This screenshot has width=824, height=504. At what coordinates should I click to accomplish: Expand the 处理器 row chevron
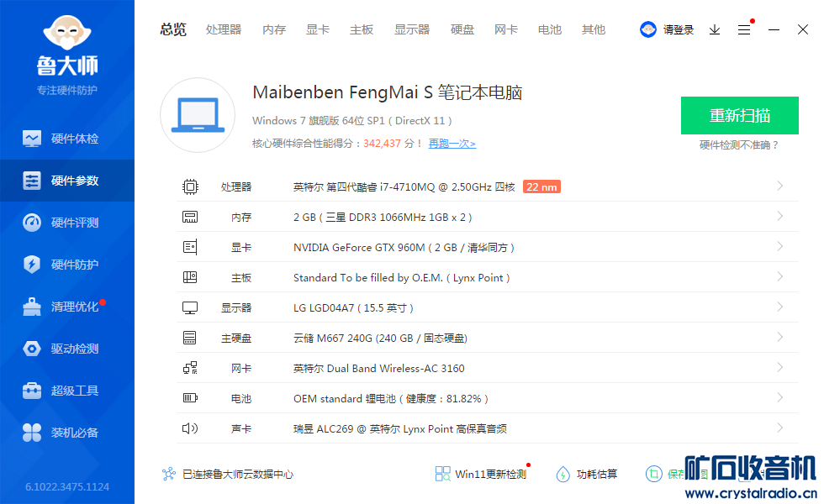pos(780,186)
